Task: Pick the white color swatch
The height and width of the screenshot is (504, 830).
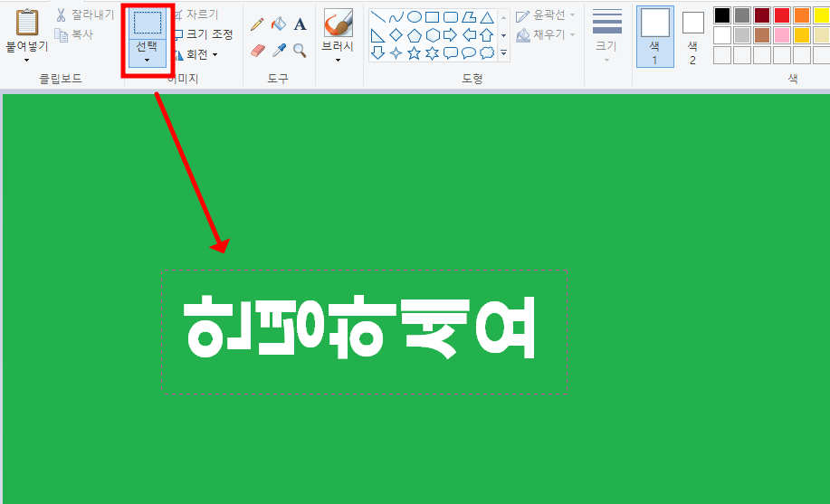Action: click(722, 35)
